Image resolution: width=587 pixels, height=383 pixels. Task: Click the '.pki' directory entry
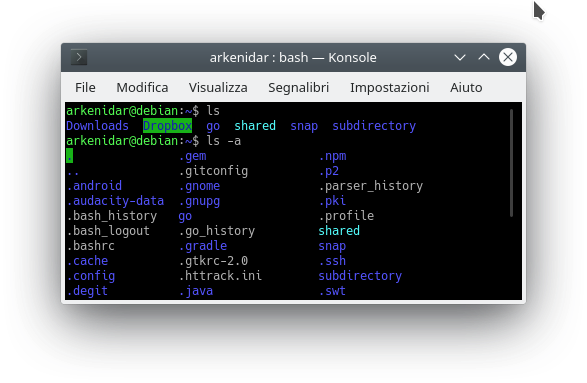(x=332, y=201)
